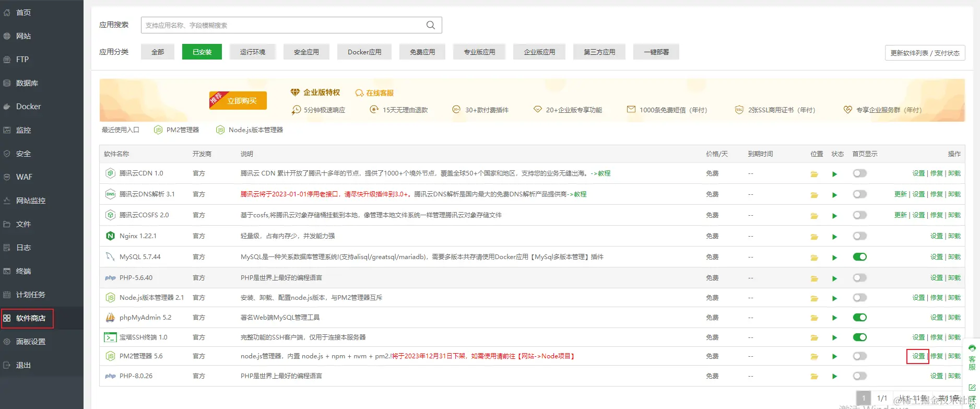Click 修复 for Node.js版本管理器 2.1
The width and height of the screenshot is (980, 409).
click(x=937, y=298)
